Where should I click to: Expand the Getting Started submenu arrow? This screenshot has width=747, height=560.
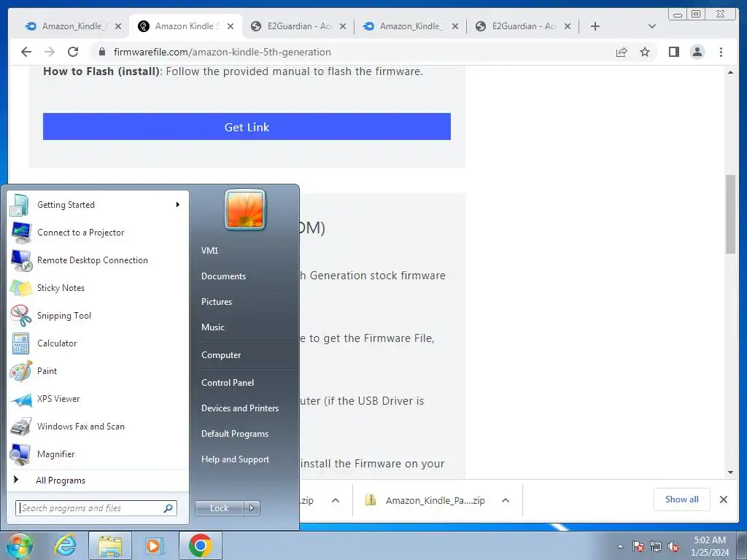[178, 205]
